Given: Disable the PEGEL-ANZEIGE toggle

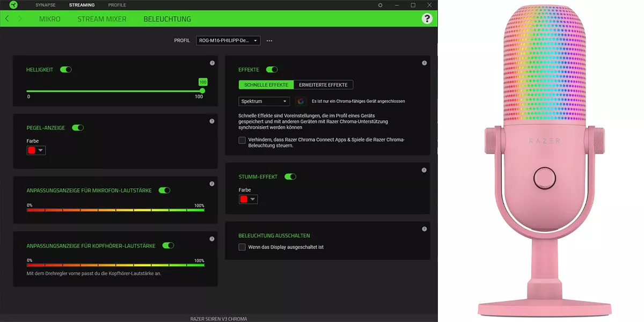Looking at the screenshot, I should click(78, 128).
